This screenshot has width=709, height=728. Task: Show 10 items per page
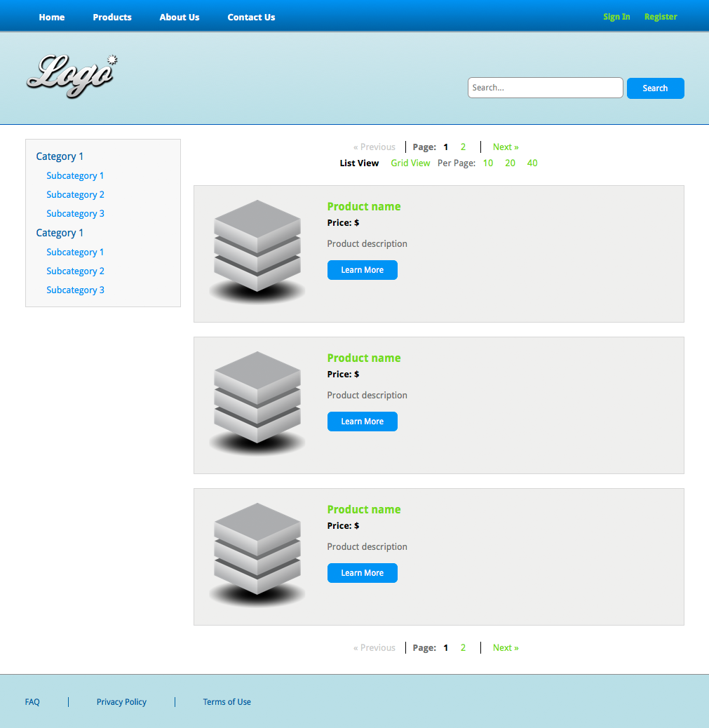(488, 163)
